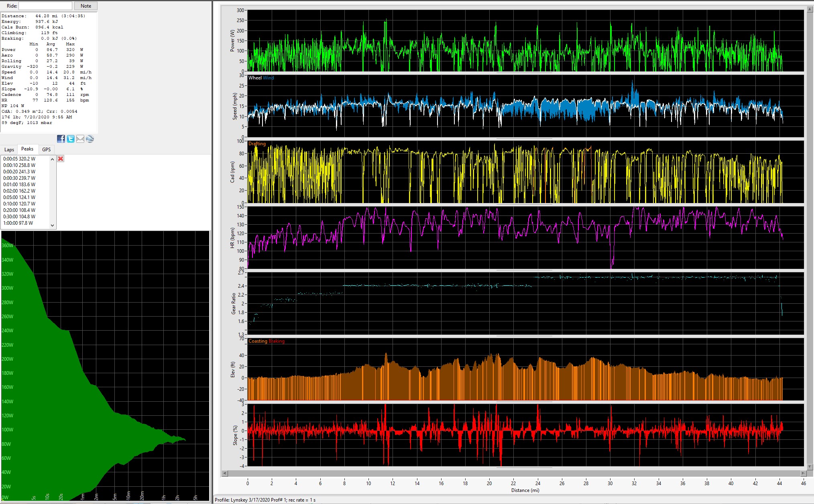Open the Note button

pos(86,6)
